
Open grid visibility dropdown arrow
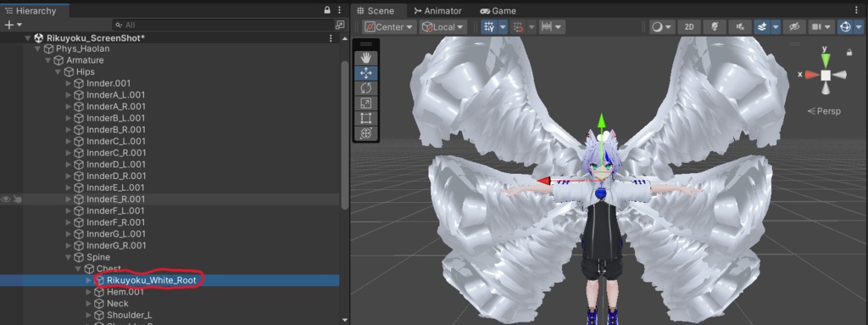pyautogui.click(x=504, y=26)
